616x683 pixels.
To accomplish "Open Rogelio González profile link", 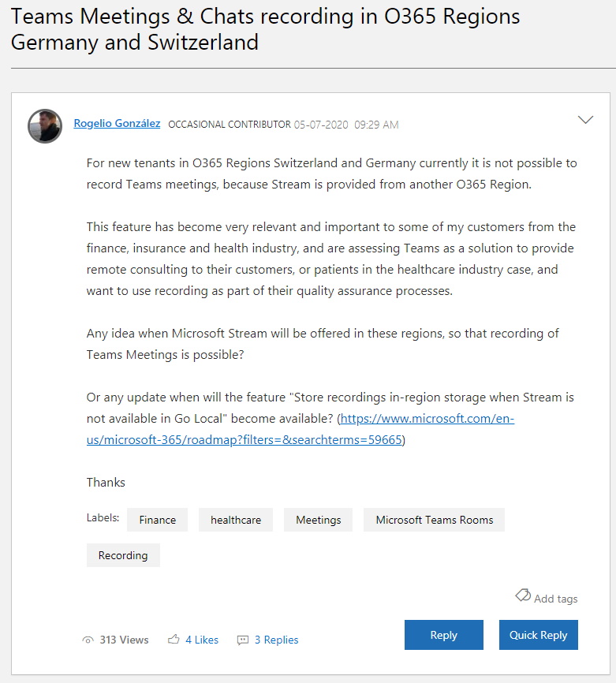I will [117, 124].
